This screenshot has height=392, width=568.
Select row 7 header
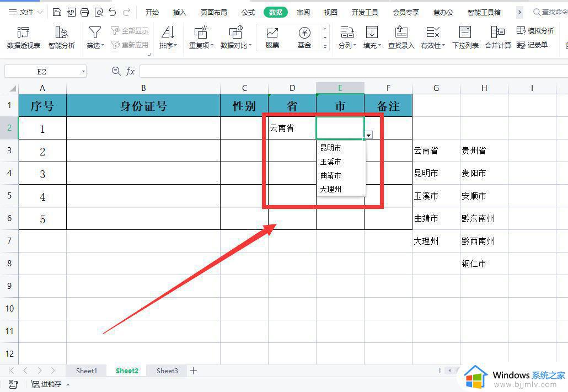(x=9, y=241)
